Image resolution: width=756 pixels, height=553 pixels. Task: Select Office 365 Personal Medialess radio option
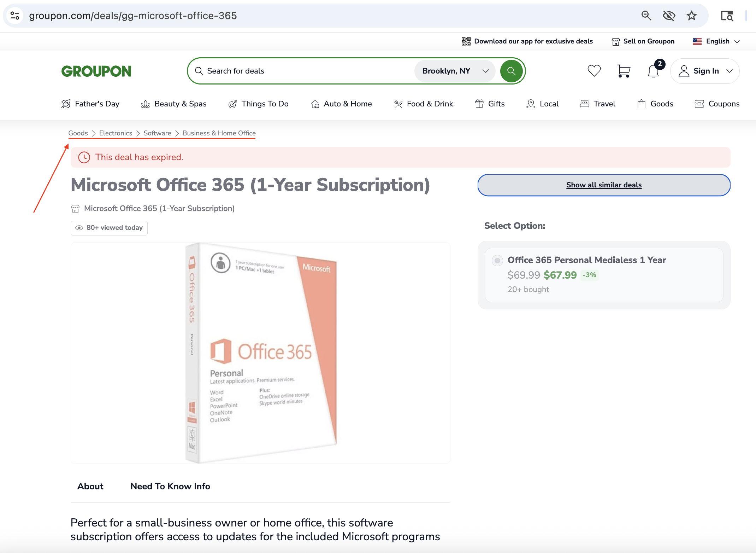point(497,261)
